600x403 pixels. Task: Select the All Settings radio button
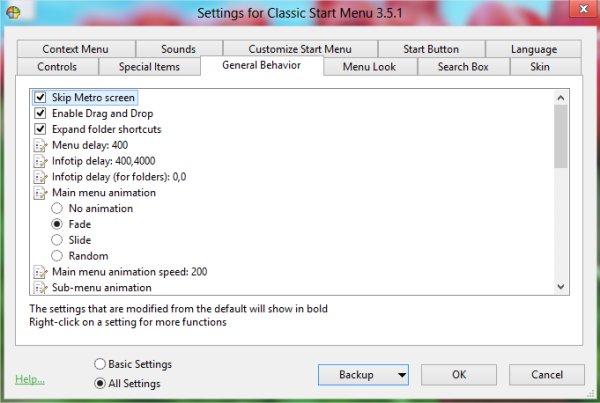(100, 383)
